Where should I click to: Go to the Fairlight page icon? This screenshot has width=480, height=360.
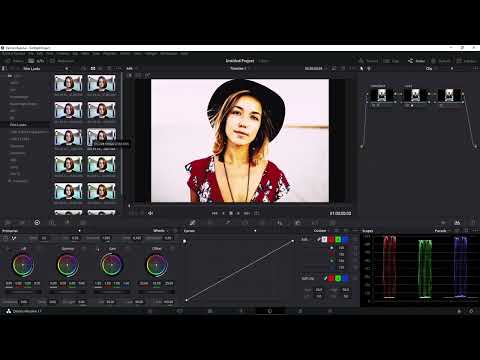point(300,311)
